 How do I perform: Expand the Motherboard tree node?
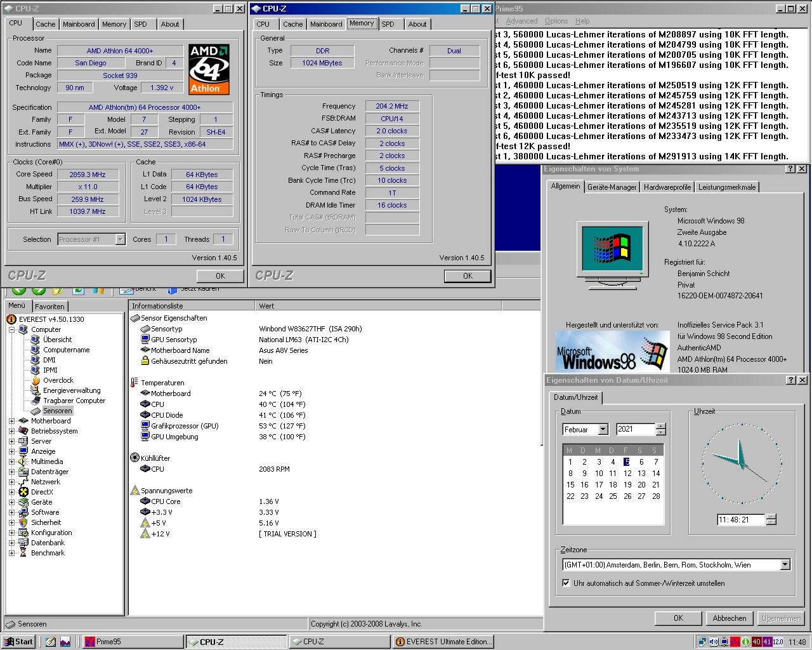click(12, 421)
